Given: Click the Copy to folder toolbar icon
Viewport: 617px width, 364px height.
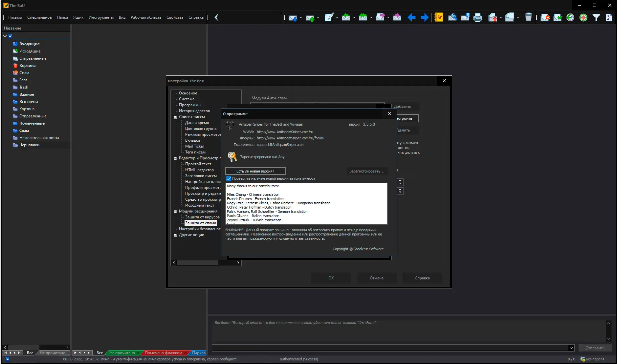Looking at the screenshot, I should pos(509,17).
